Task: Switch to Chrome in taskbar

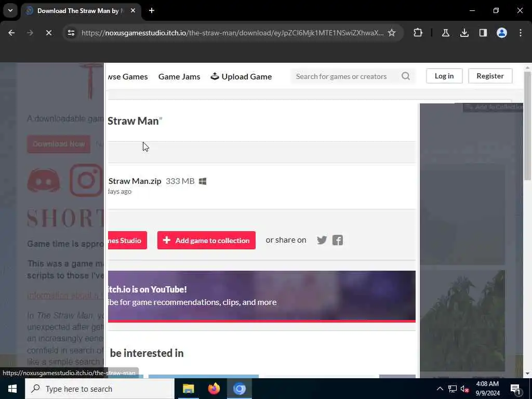Action: [239, 389]
